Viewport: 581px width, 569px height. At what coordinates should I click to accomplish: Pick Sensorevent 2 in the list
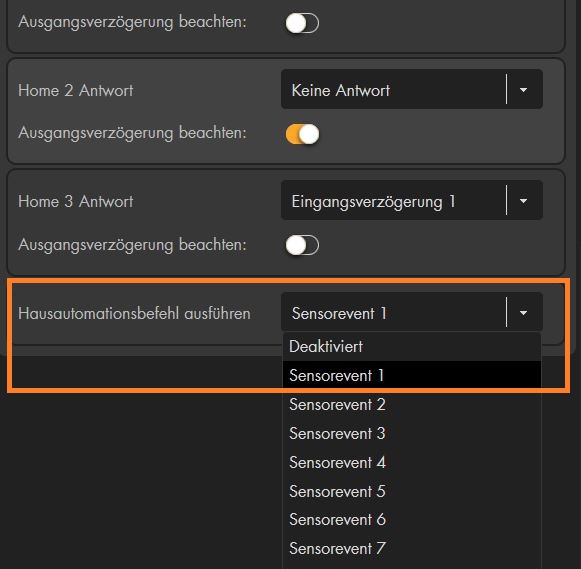tap(412, 404)
